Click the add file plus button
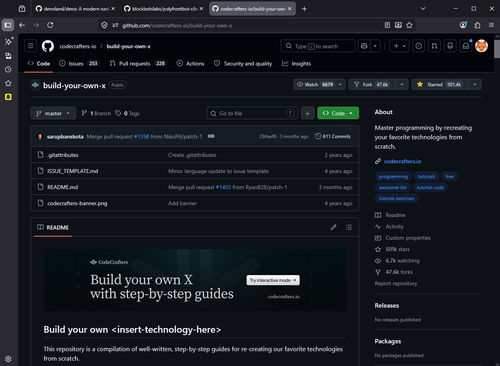The width and height of the screenshot is (500, 366). coord(307,113)
